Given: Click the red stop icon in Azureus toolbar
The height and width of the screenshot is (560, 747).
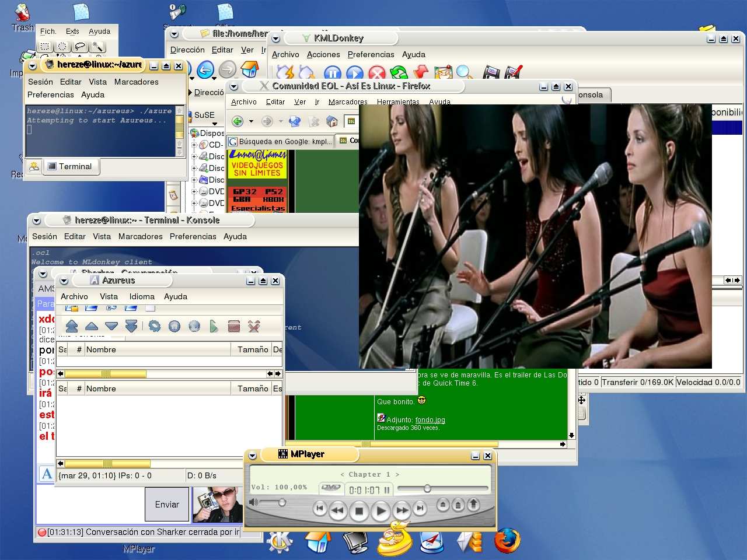Looking at the screenshot, I should click(x=234, y=326).
